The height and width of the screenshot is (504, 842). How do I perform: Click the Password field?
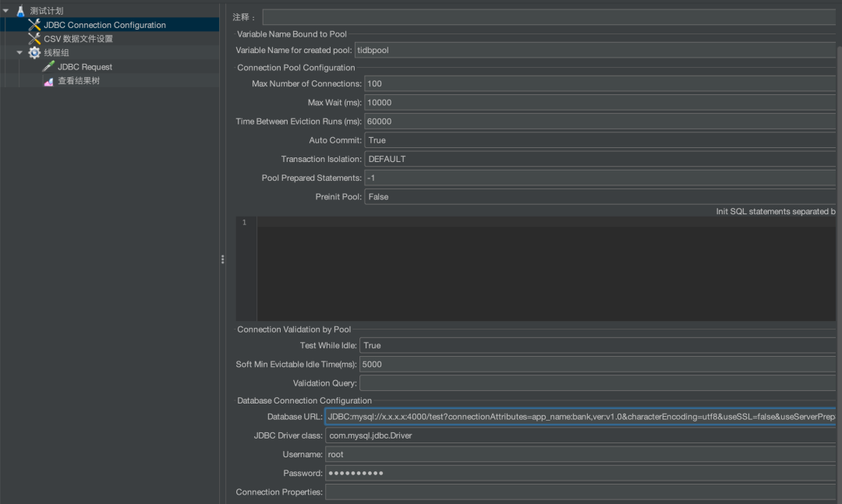coord(580,473)
